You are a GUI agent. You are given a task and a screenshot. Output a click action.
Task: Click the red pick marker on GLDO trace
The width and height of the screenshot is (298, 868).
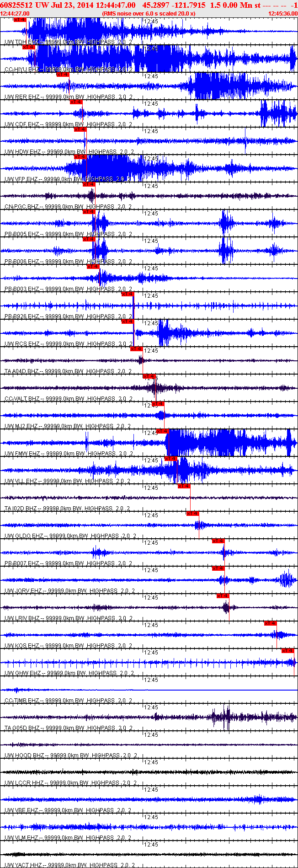click(x=193, y=514)
